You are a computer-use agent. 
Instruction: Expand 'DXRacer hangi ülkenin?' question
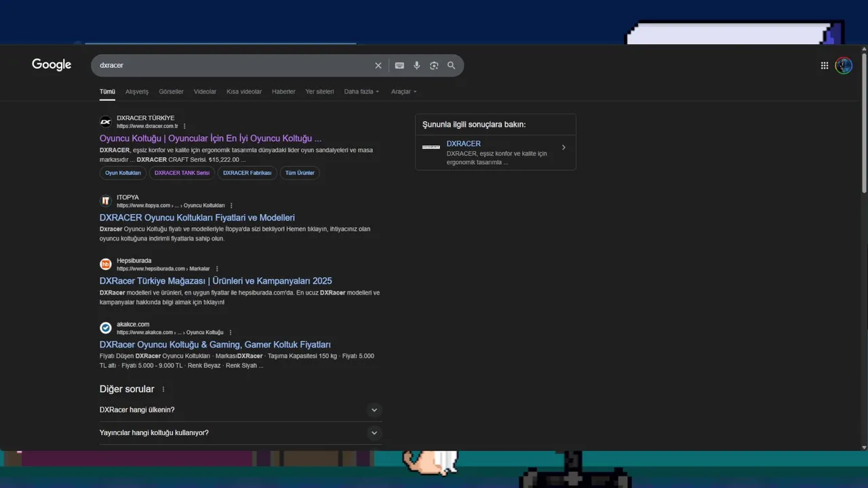[x=241, y=410]
